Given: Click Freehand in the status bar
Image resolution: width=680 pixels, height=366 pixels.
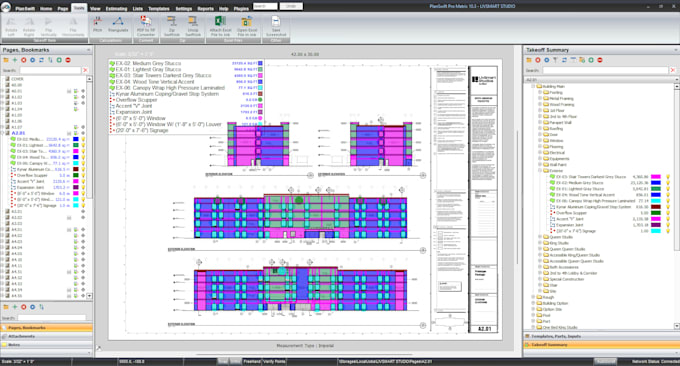Looking at the screenshot, I should [x=252, y=361].
